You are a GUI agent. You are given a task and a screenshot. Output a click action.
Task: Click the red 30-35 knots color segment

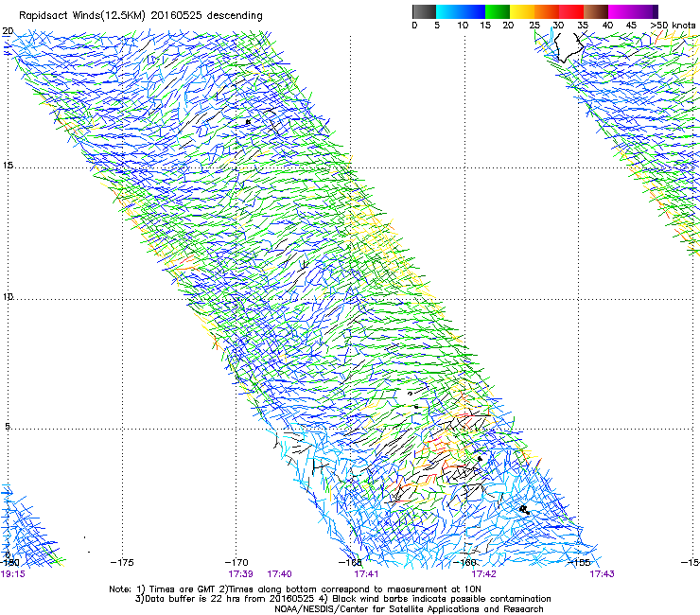click(x=571, y=11)
